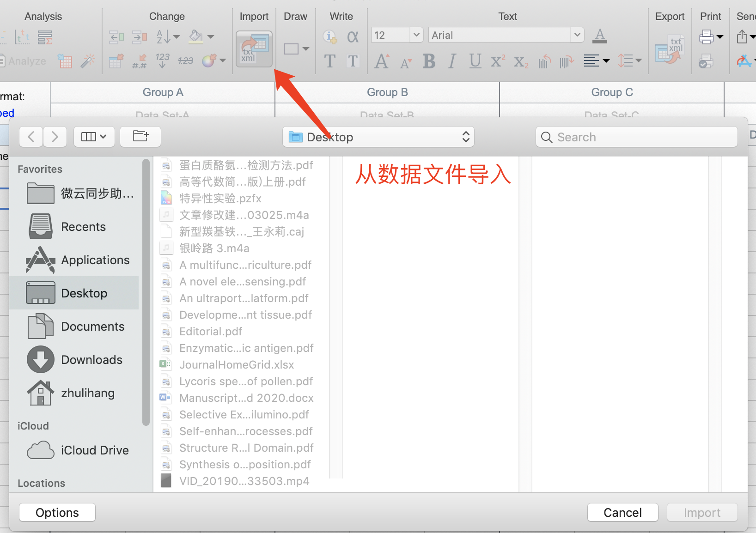Image resolution: width=756 pixels, height=533 pixels.
Task: Click the table icon next to Analyze
Action: [65, 61]
